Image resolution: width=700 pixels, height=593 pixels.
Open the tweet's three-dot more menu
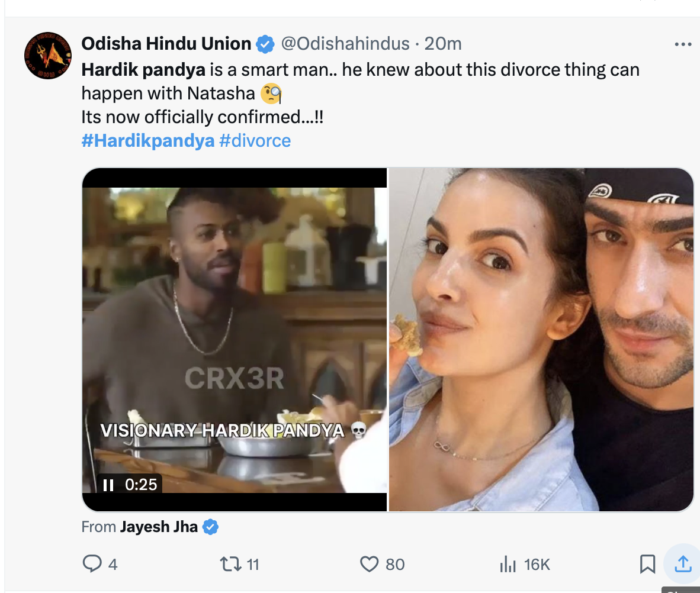click(x=683, y=44)
